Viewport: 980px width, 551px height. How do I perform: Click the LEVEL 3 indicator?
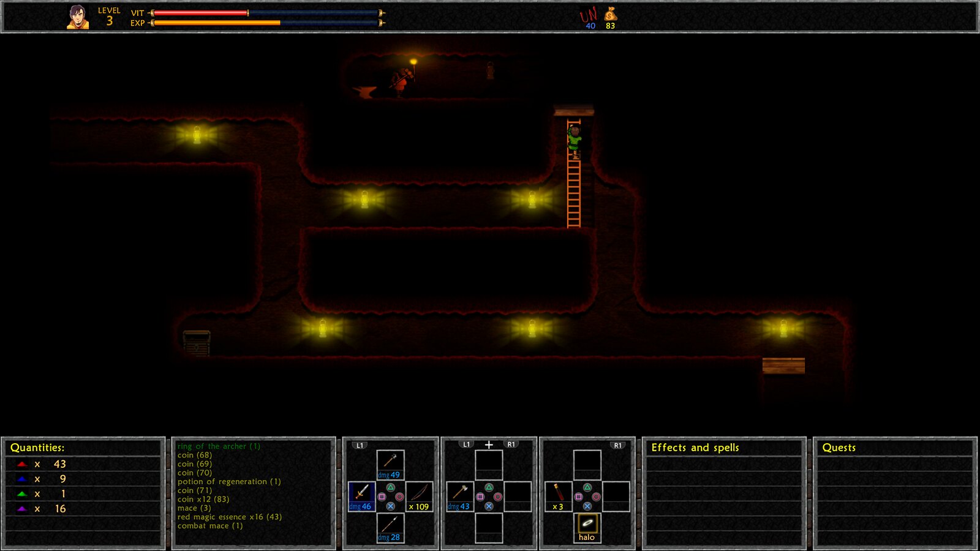tap(109, 17)
